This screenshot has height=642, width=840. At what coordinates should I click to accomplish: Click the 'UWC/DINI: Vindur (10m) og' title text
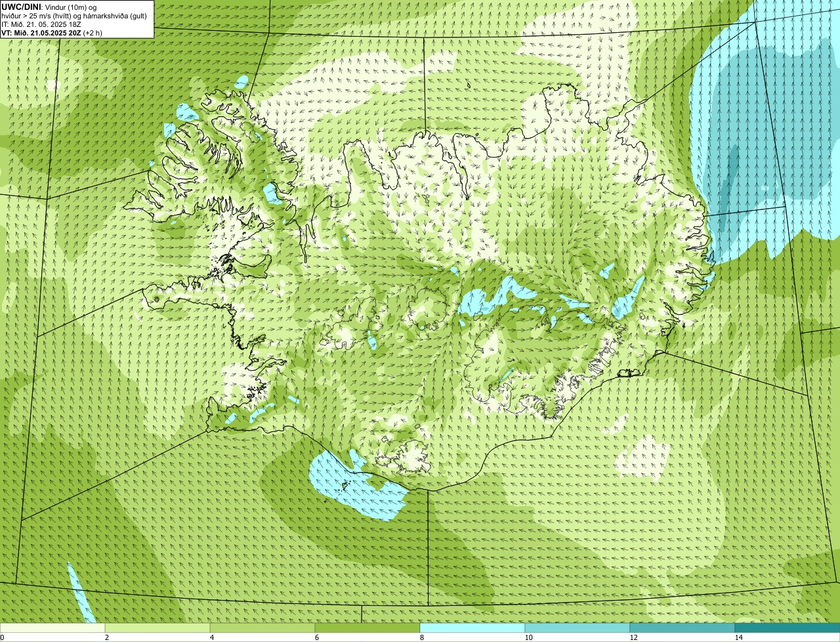click(49, 7)
